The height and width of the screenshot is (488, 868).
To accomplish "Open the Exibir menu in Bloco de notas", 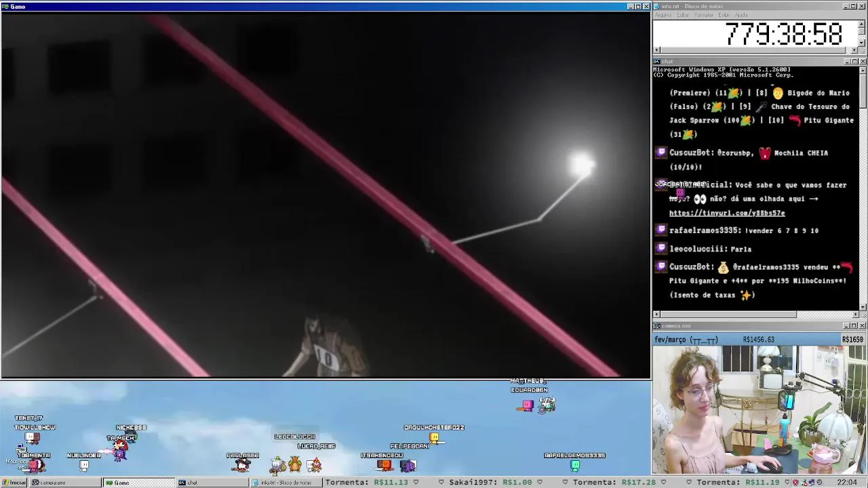I will (724, 15).
